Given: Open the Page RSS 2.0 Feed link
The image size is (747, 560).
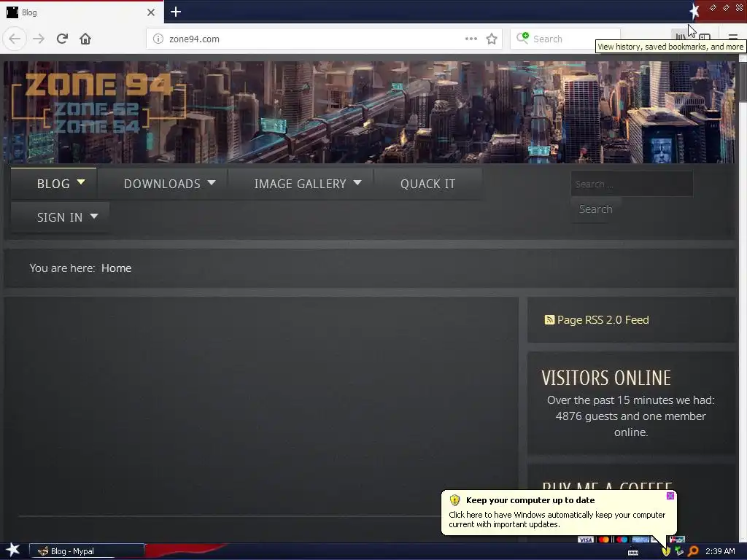Looking at the screenshot, I should tap(603, 320).
